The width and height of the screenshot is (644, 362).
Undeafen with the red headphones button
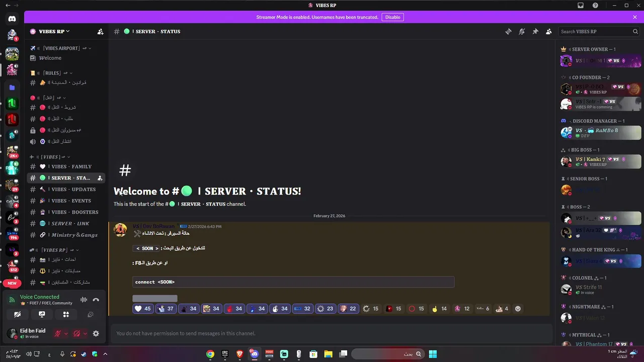[x=77, y=333]
